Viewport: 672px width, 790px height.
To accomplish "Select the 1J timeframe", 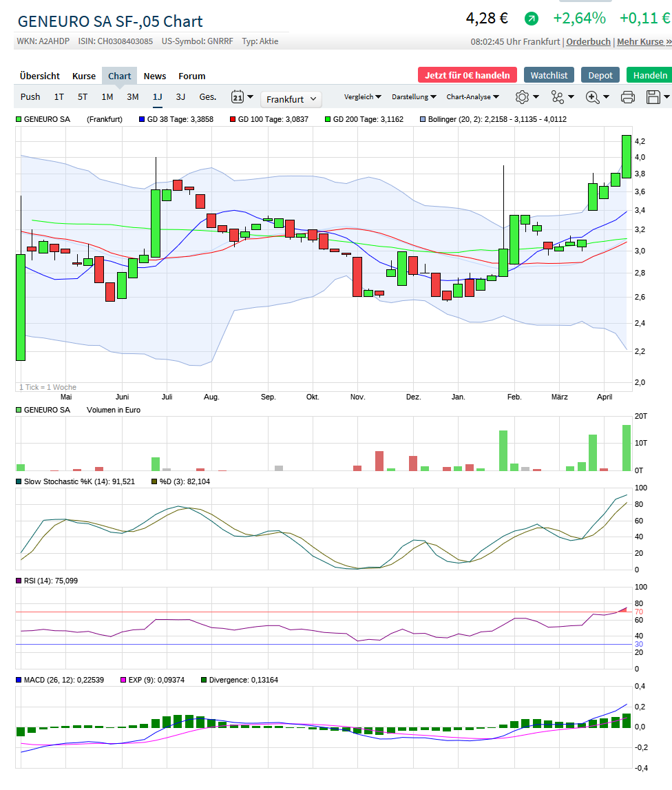I will coord(157,96).
